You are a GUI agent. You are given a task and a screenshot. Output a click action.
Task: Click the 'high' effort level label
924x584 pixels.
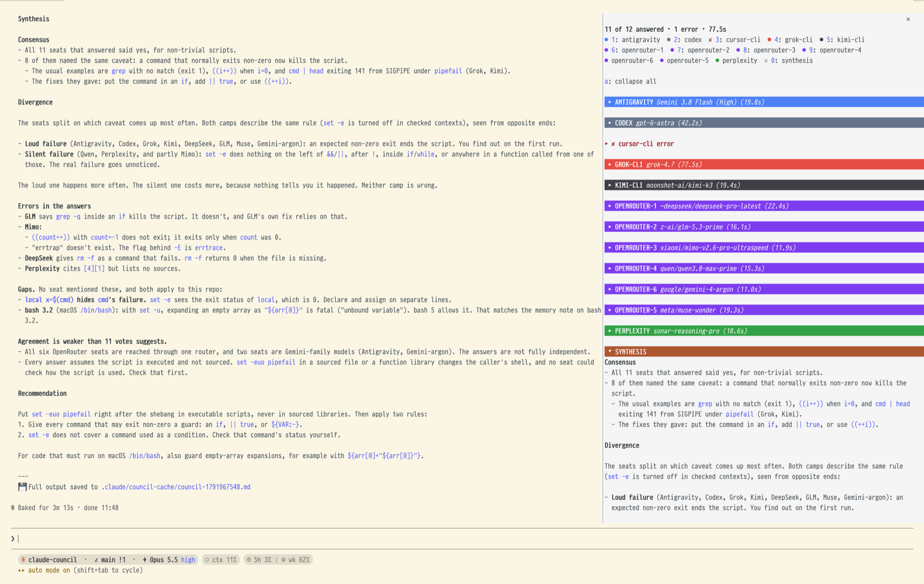pos(188,560)
